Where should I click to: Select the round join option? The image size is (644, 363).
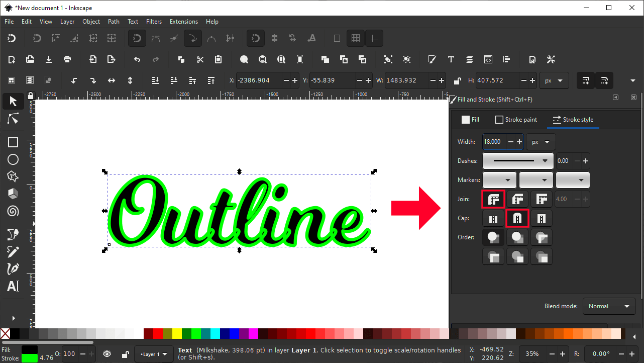coord(493,199)
